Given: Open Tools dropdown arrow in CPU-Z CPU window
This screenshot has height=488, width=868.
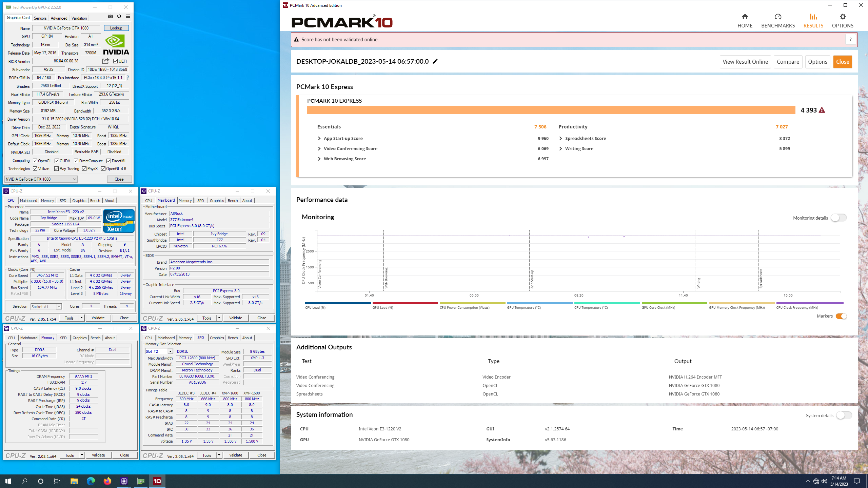Looking at the screenshot, I should 81,318.
